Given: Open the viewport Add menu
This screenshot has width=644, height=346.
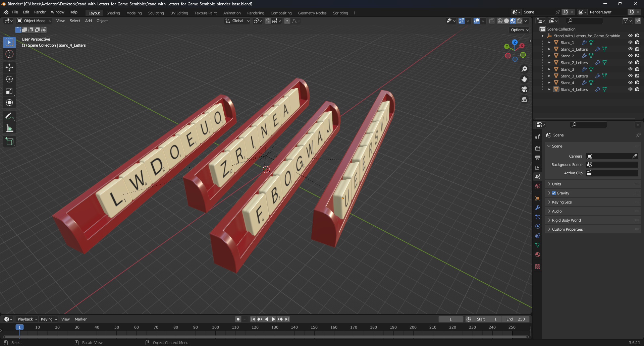Looking at the screenshot, I should pyautogui.click(x=88, y=21).
